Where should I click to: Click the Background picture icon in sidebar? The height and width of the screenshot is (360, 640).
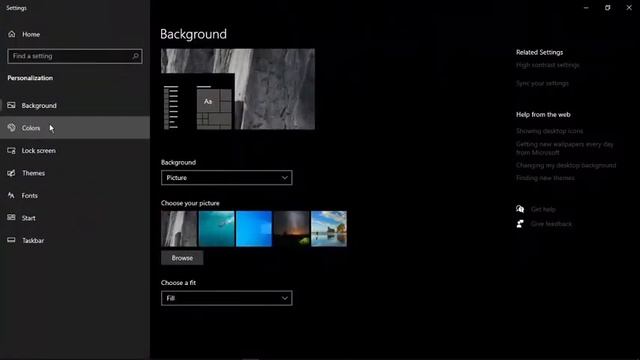pyautogui.click(x=11, y=105)
